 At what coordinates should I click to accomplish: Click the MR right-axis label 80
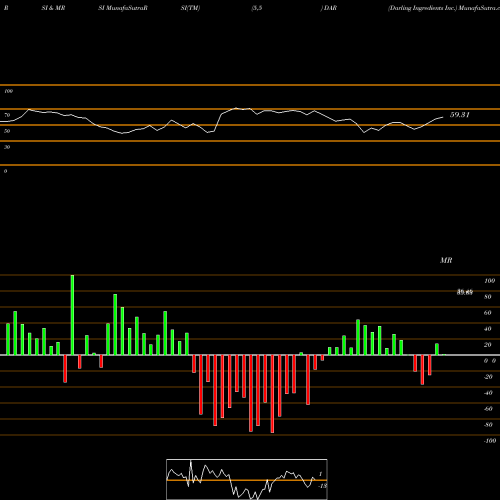(x=488, y=297)
